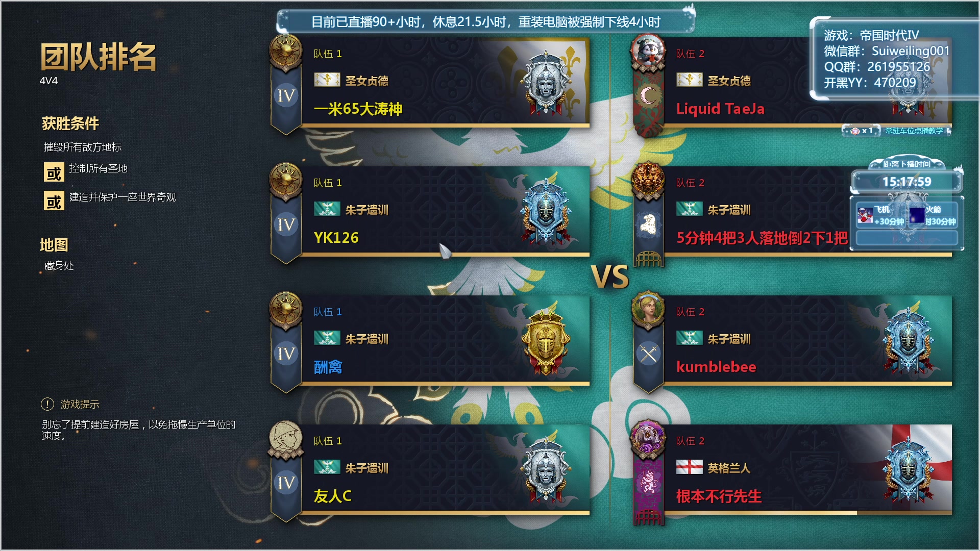The width and height of the screenshot is (980, 551).
Task: Select player name kumblebee
Action: point(716,367)
